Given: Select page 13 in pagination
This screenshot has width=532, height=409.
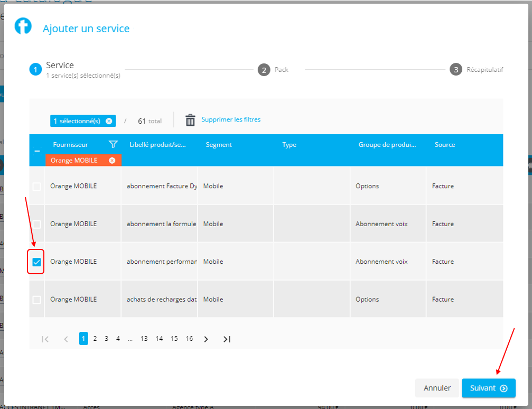Looking at the screenshot, I should click(144, 338).
